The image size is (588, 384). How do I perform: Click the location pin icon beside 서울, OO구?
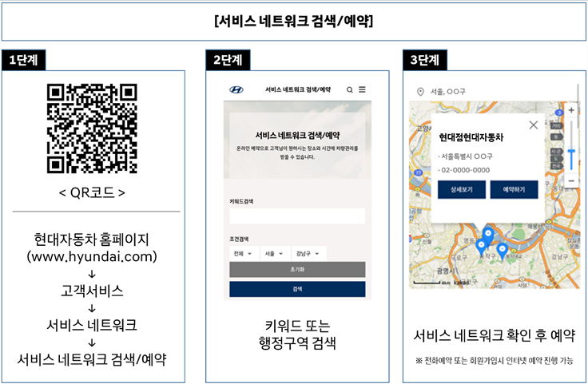(420, 92)
